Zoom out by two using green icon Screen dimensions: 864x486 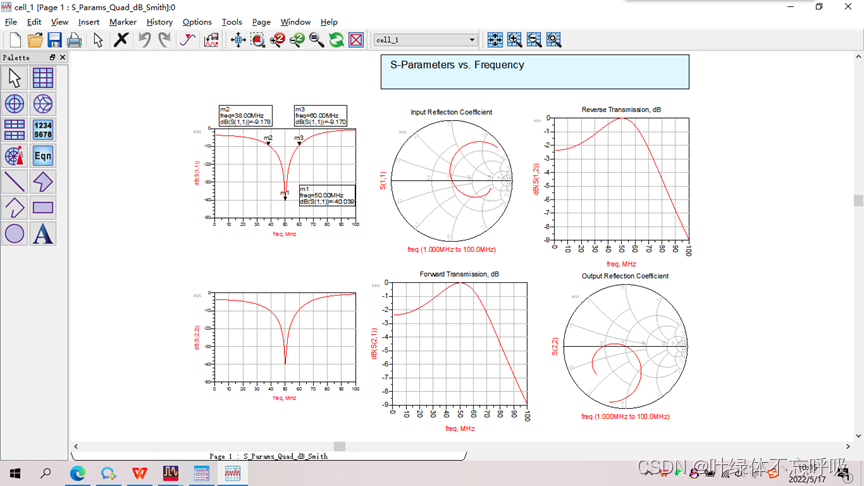tap(297, 40)
